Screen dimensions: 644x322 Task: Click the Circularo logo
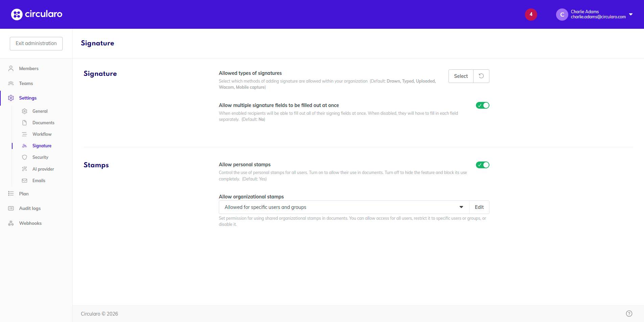coord(37,14)
